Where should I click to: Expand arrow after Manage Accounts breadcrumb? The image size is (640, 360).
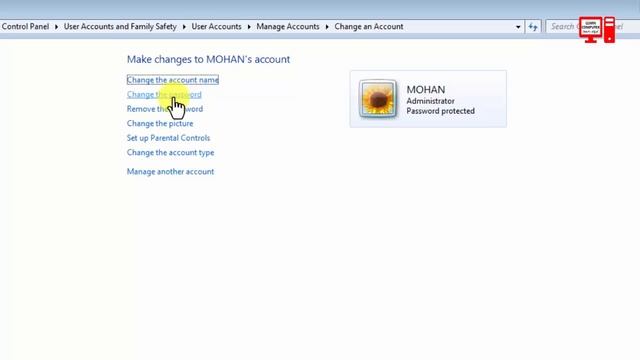[327, 27]
